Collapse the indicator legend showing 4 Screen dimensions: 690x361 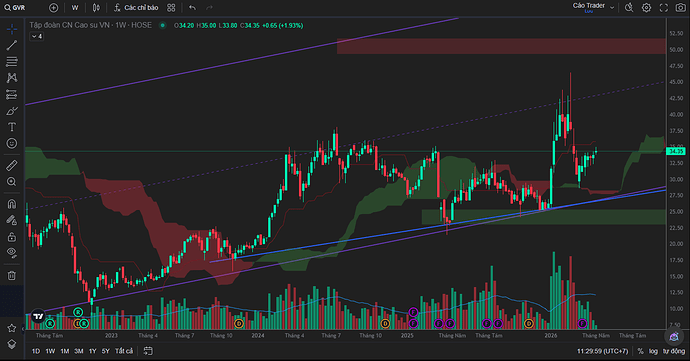[x=37, y=37]
